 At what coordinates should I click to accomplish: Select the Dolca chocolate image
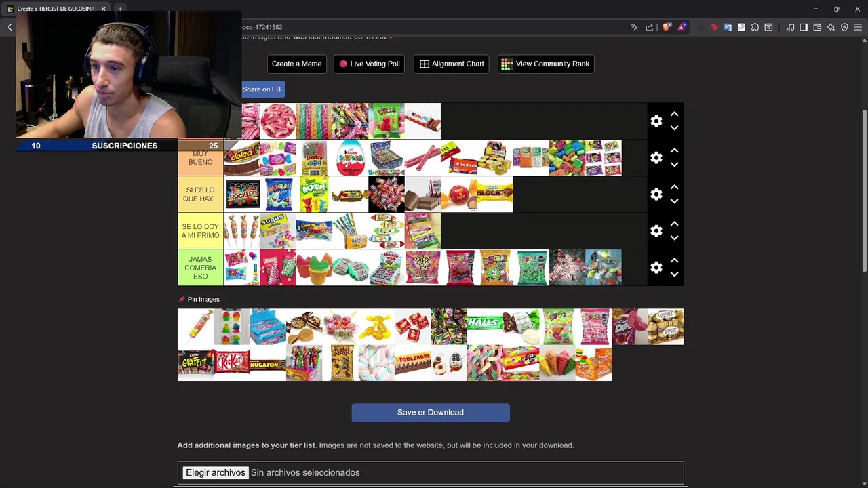click(x=242, y=158)
